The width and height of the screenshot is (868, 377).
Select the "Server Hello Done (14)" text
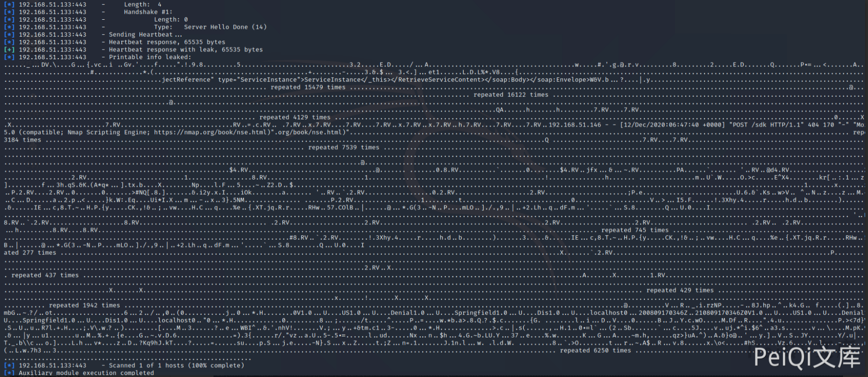pyautogui.click(x=225, y=27)
